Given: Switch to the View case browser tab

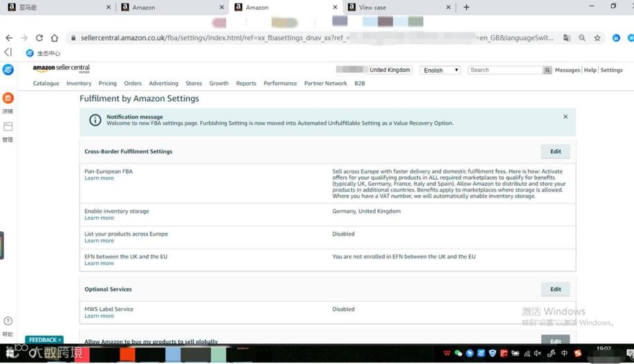Looking at the screenshot, I should click(398, 8).
